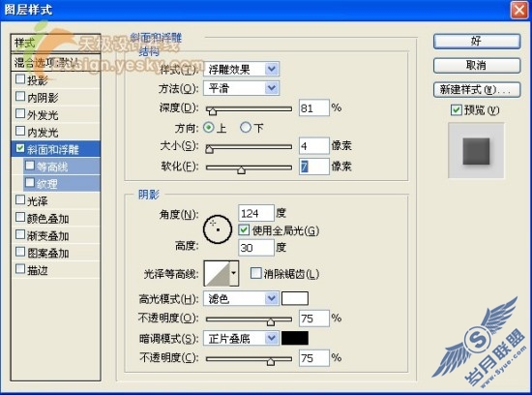Click the 大小 size slider handle
This screenshot has width=532, height=395.
pos(209,149)
